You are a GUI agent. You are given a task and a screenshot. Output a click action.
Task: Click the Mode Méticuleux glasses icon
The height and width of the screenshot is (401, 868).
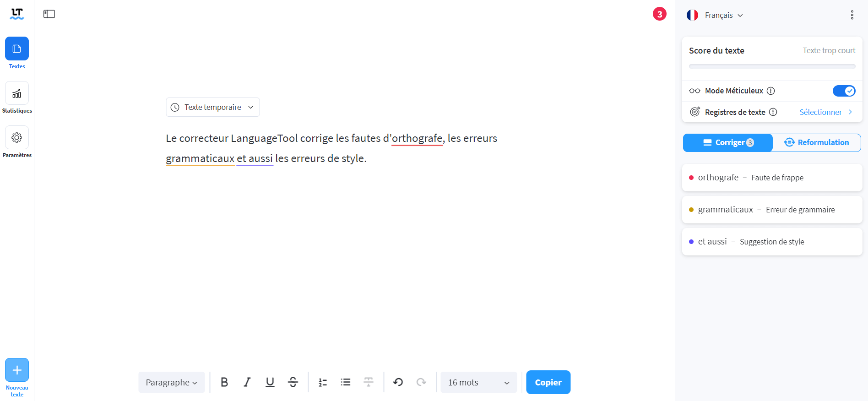coord(694,91)
